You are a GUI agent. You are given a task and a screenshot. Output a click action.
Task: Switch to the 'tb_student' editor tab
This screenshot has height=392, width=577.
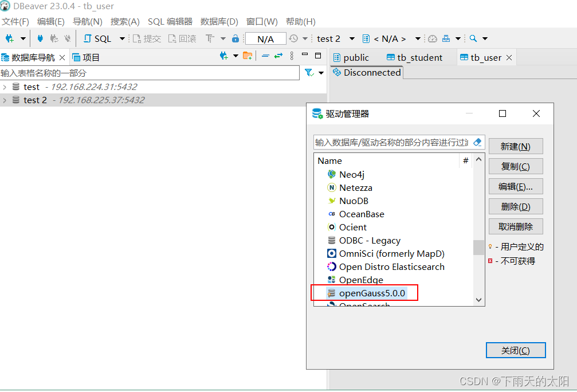415,58
